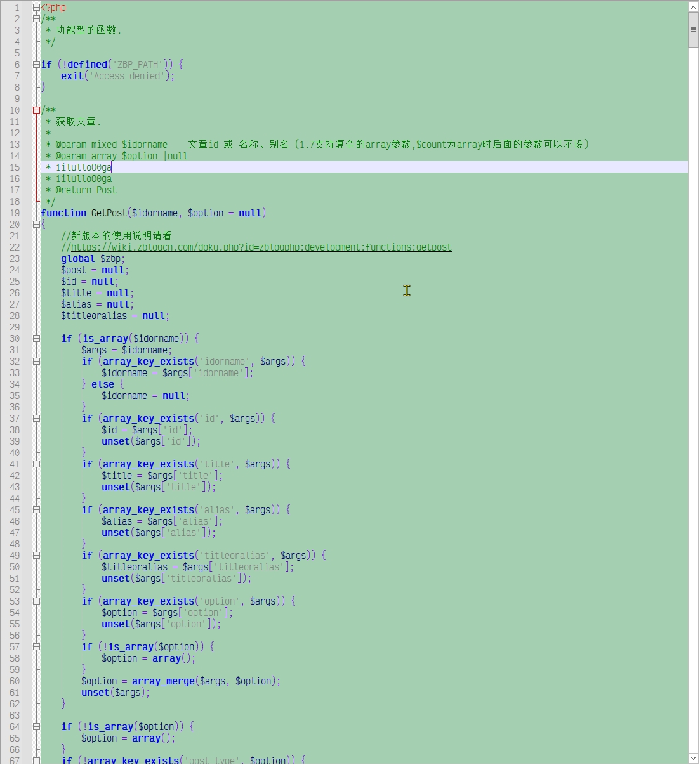
Task: Click the '$args = $idorname;' line
Action: (127, 350)
